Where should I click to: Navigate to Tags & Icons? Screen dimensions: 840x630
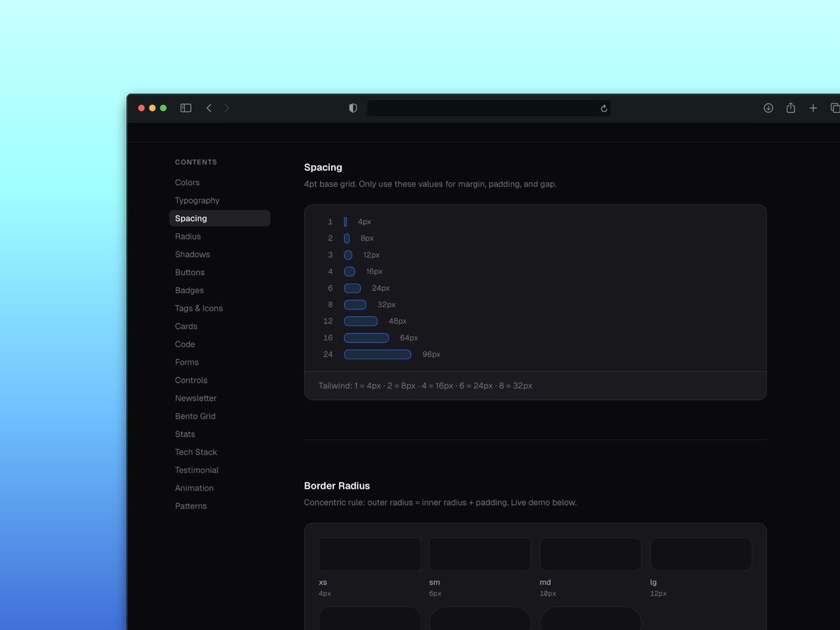click(199, 309)
